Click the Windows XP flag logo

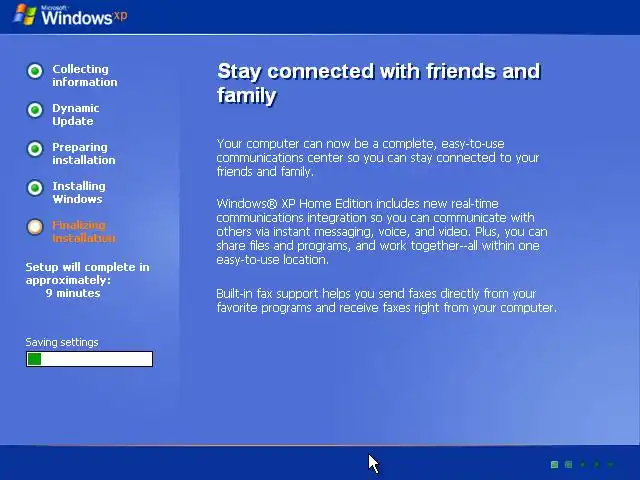(x=24, y=14)
